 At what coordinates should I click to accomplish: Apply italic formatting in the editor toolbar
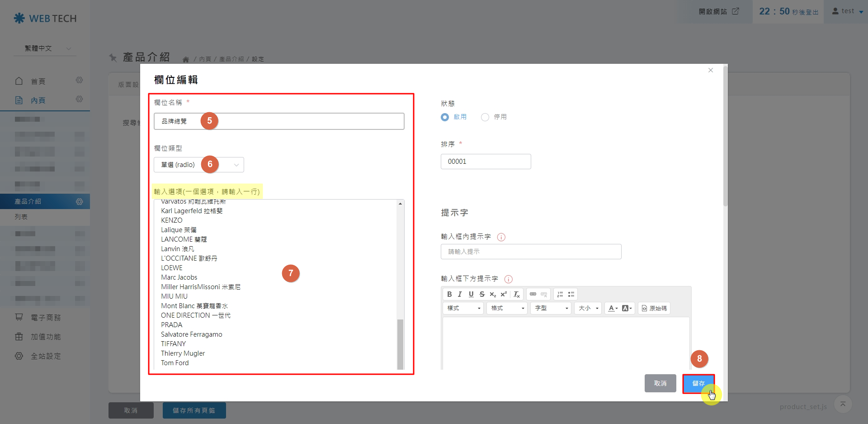(460, 294)
